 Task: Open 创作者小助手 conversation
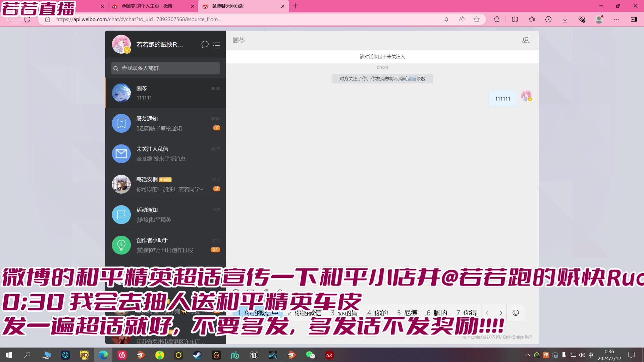click(166, 245)
